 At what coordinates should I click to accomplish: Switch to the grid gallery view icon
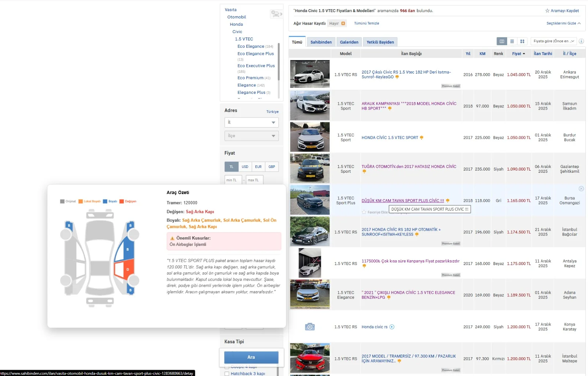[x=522, y=41]
